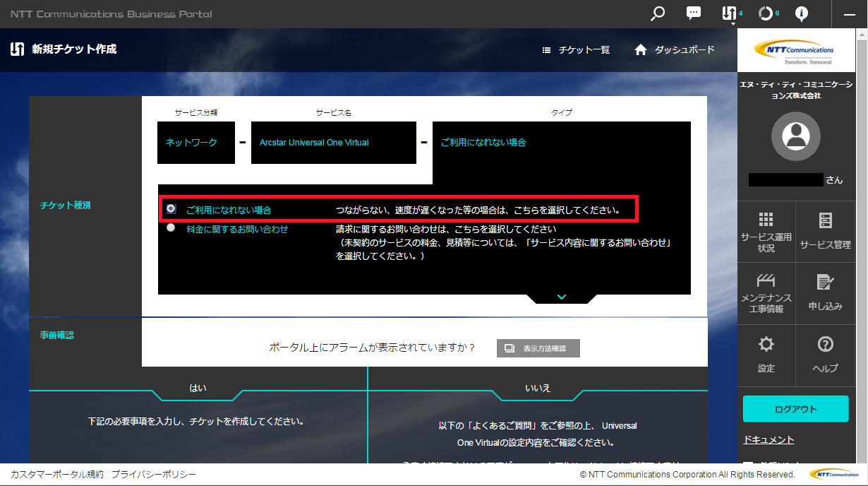Open the circular progress icon showing 0
868x486 pixels.
coord(766,13)
